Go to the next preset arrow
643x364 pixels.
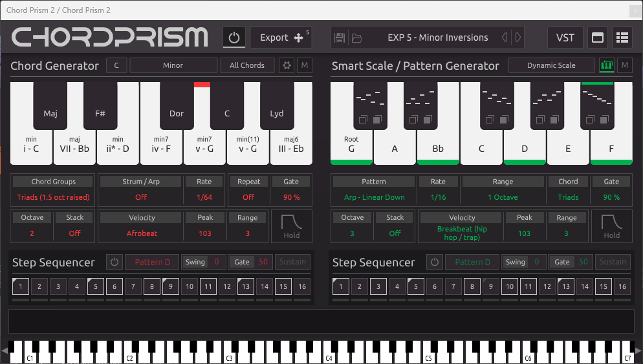pos(518,37)
